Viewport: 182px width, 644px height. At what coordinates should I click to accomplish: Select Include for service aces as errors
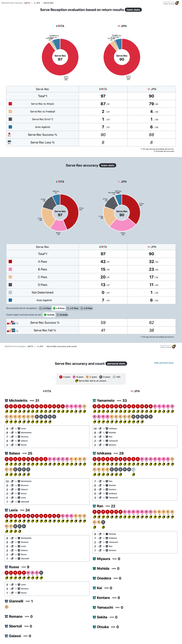click(49, 315)
